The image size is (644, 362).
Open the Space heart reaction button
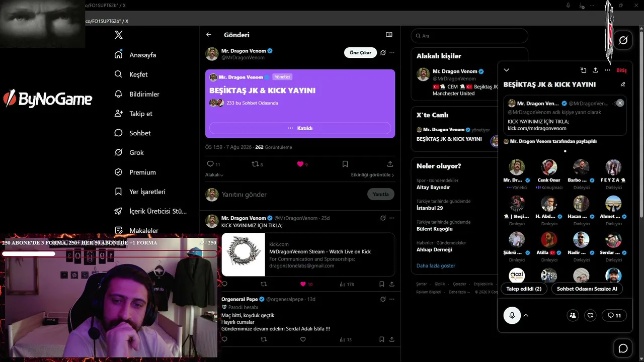click(591, 315)
